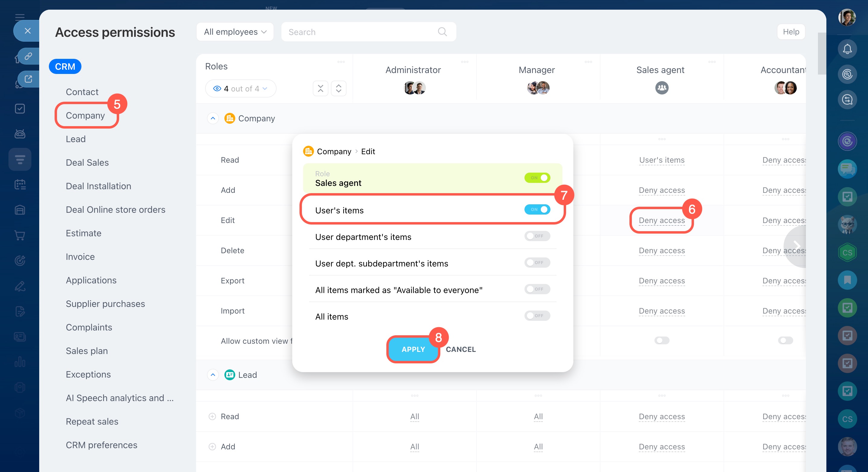Open the search magnifier icon

coord(442,32)
